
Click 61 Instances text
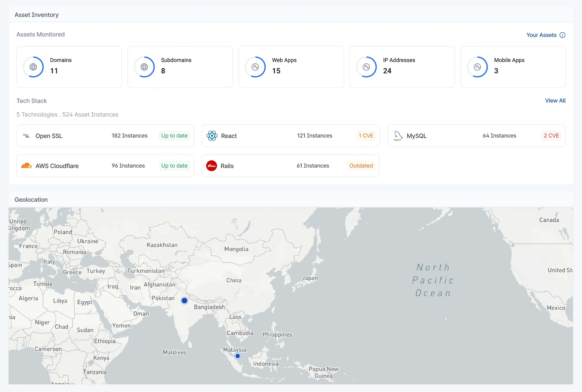point(313,166)
